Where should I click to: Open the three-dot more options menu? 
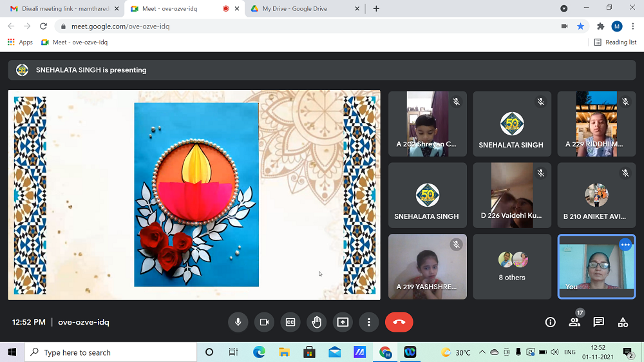tap(369, 322)
